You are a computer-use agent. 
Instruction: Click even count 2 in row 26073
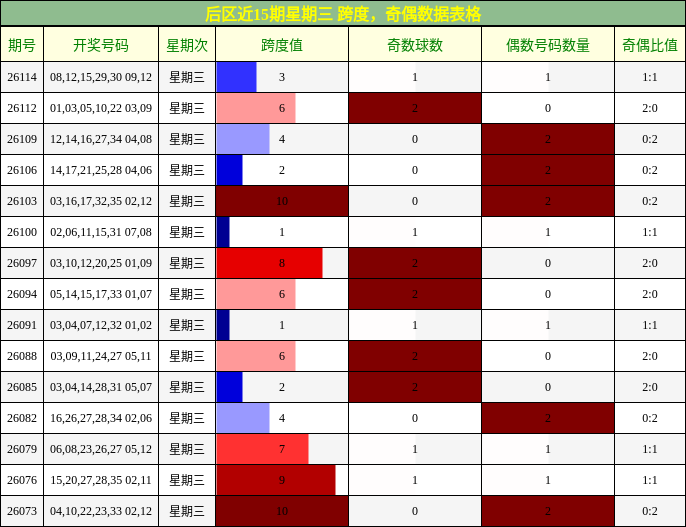coord(548,511)
